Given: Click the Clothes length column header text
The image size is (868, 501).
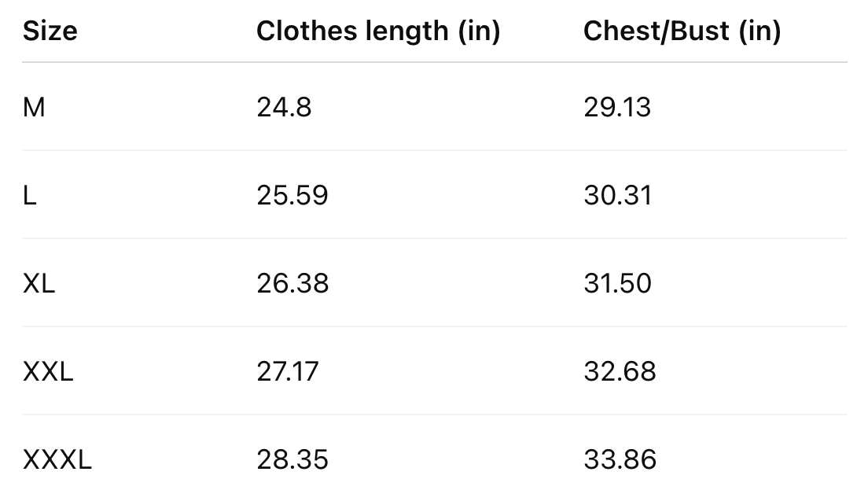Looking at the screenshot, I should (x=378, y=31).
